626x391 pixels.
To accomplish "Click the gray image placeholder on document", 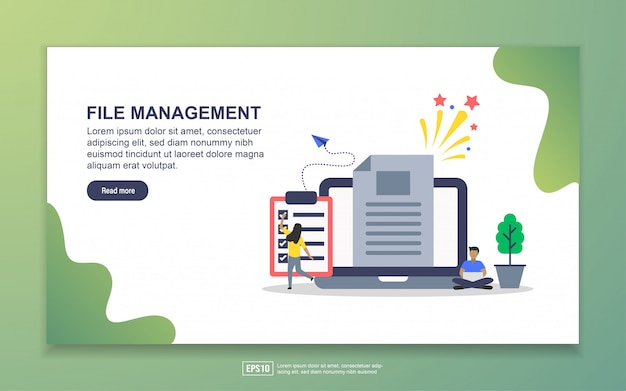I will click(x=393, y=183).
